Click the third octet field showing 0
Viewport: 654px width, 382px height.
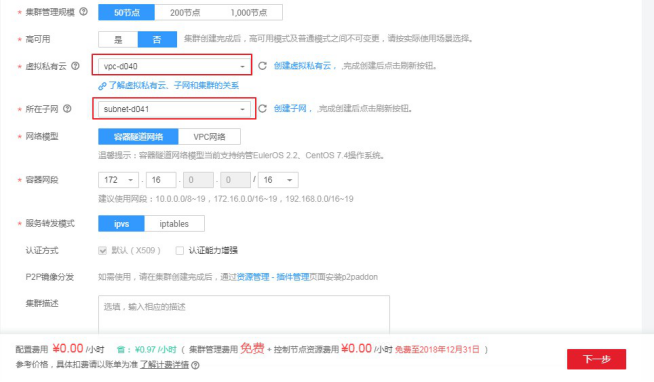pyautogui.click(x=198, y=180)
